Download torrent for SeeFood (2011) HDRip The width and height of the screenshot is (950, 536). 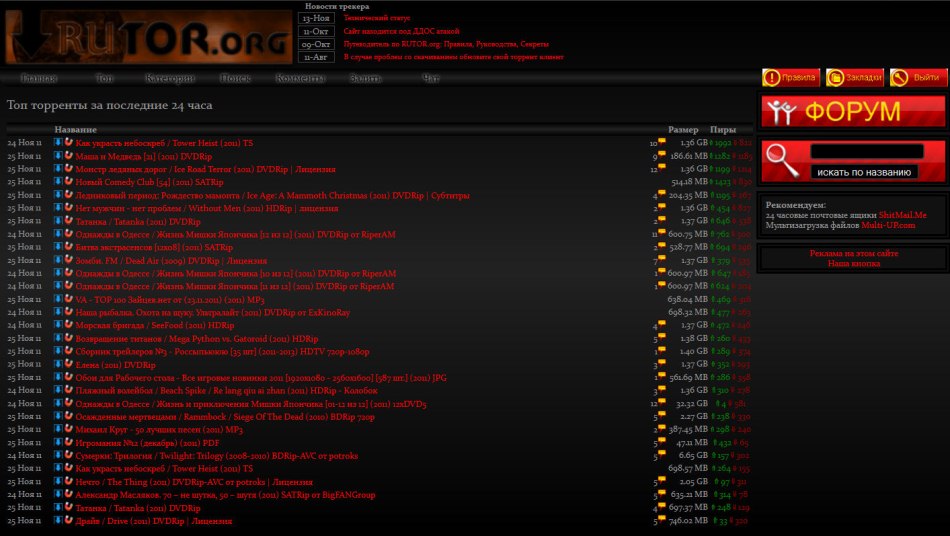click(58, 325)
